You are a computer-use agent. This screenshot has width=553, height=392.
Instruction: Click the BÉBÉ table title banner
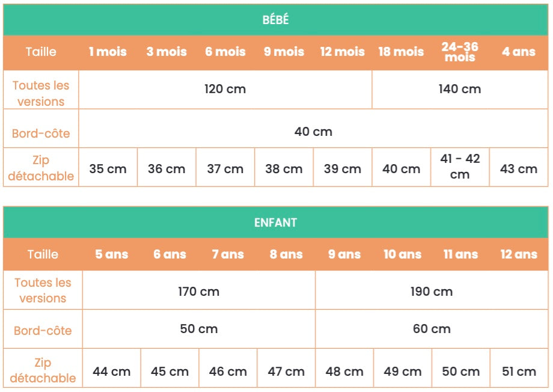(x=276, y=20)
